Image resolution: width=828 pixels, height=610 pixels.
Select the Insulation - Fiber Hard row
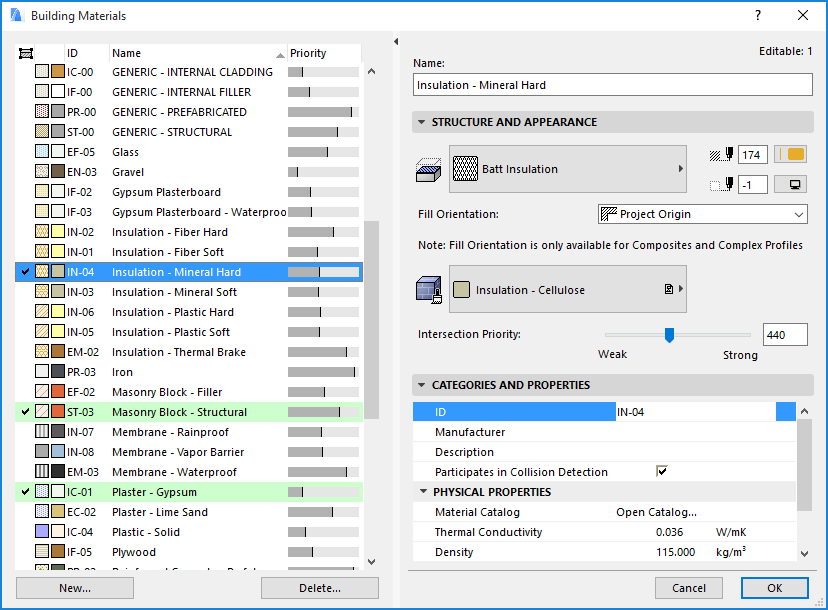tap(189, 232)
